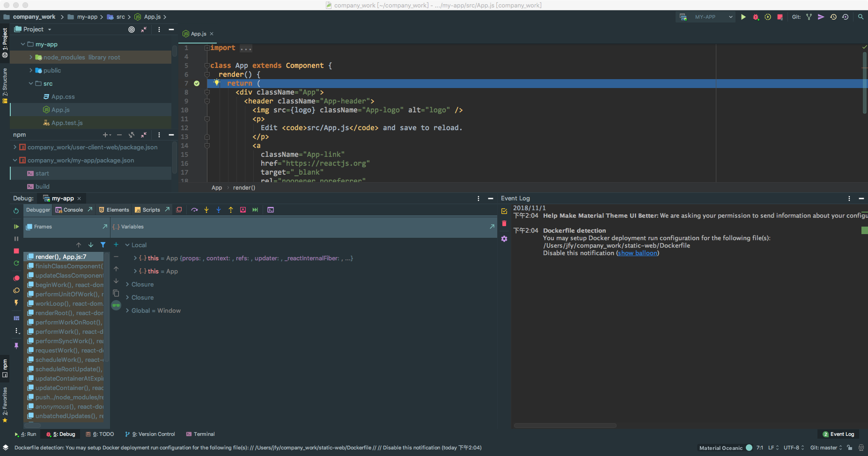The height and width of the screenshot is (456, 868).
Task: Reload npm scripts with refresh arrows
Action: pyautogui.click(x=132, y=135)
